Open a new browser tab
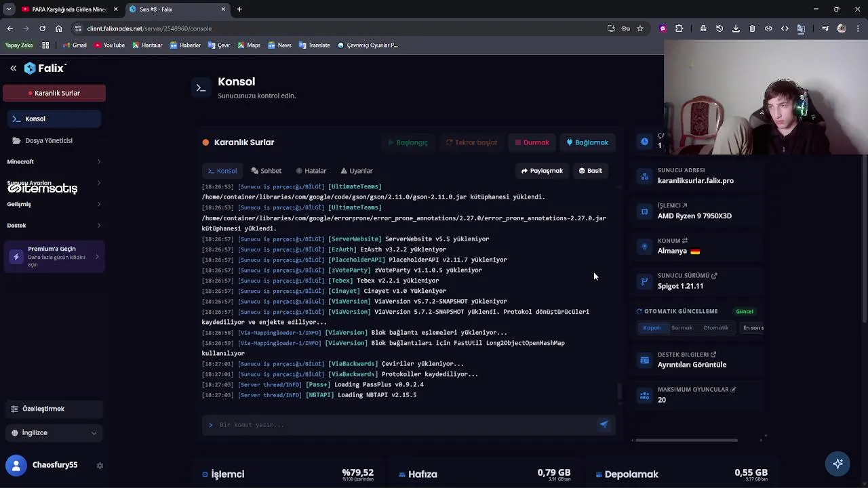The image size is (868, 488). click(239, 9)
